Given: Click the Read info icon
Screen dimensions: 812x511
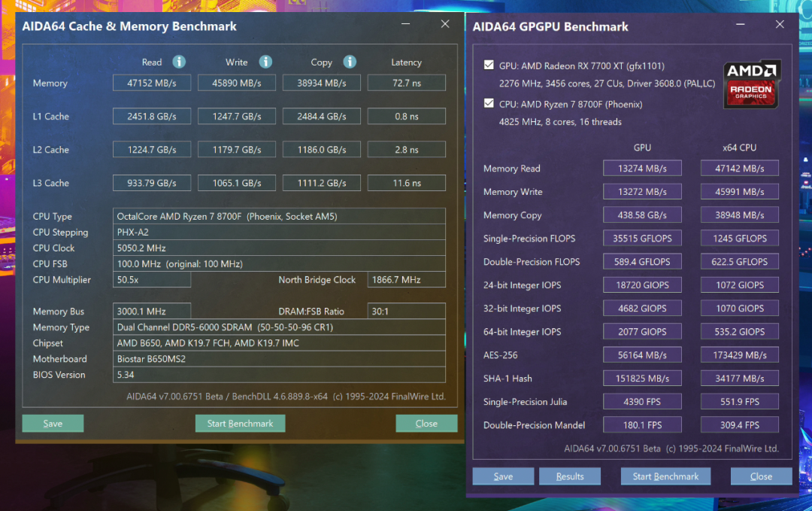Looking at the screenshot, I should [179, 62].
